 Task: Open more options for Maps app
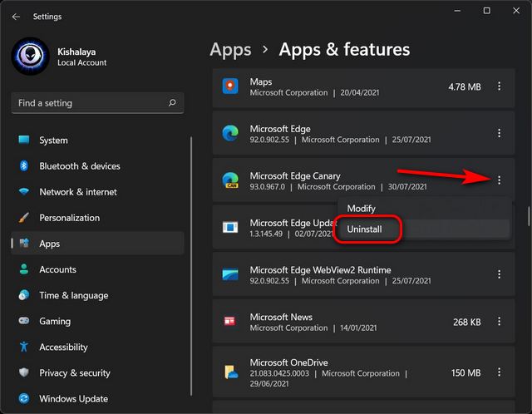pos(499,86)
